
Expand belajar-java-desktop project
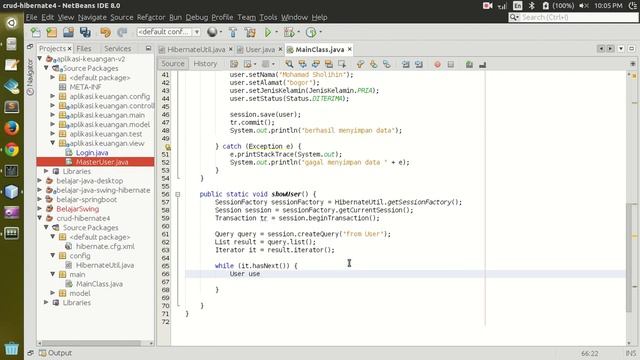pyautogui.click(x=40, y=180)
